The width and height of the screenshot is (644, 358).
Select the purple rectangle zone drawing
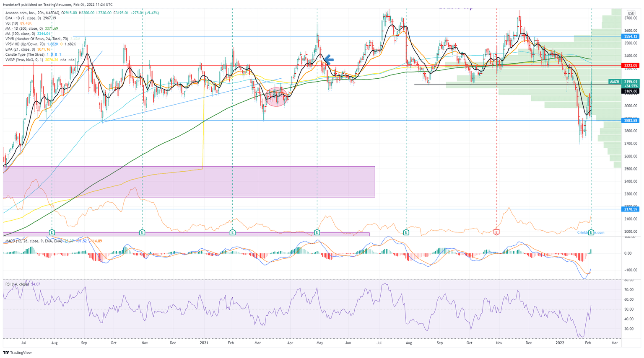(x=189, y=182)
